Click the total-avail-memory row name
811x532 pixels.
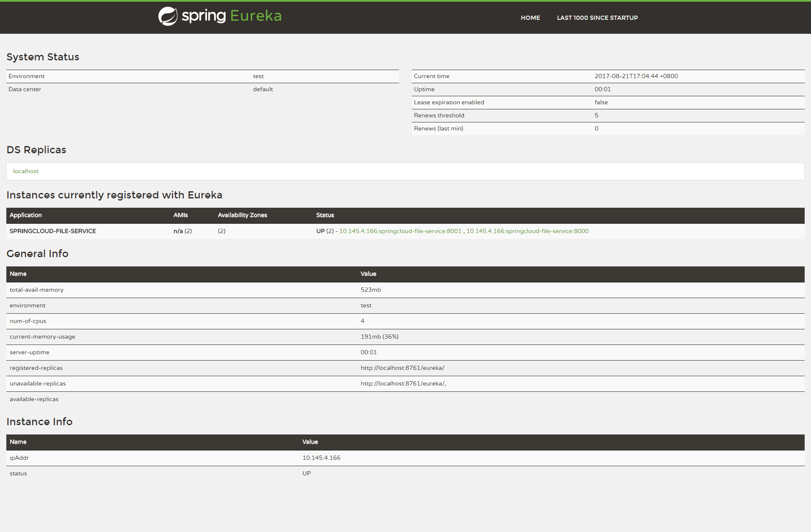pyautogui.click(x=36, y=290)
